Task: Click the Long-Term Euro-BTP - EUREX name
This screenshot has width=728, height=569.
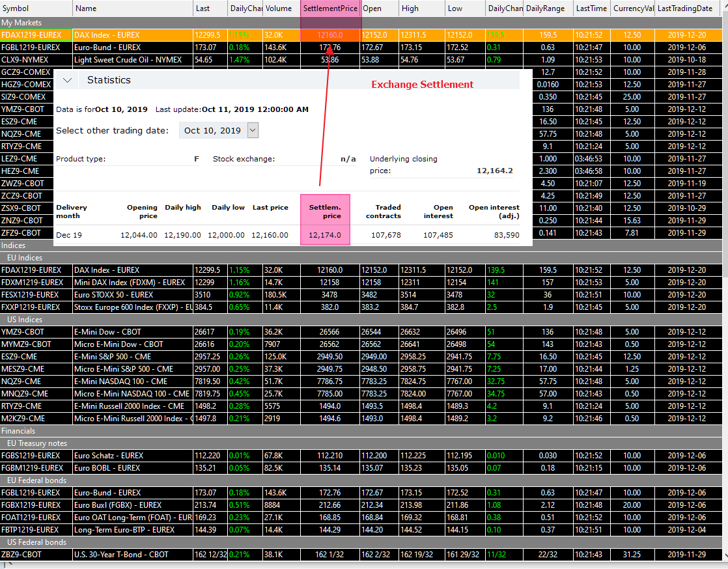Action: pyautogui.click(x=133, y=530)
